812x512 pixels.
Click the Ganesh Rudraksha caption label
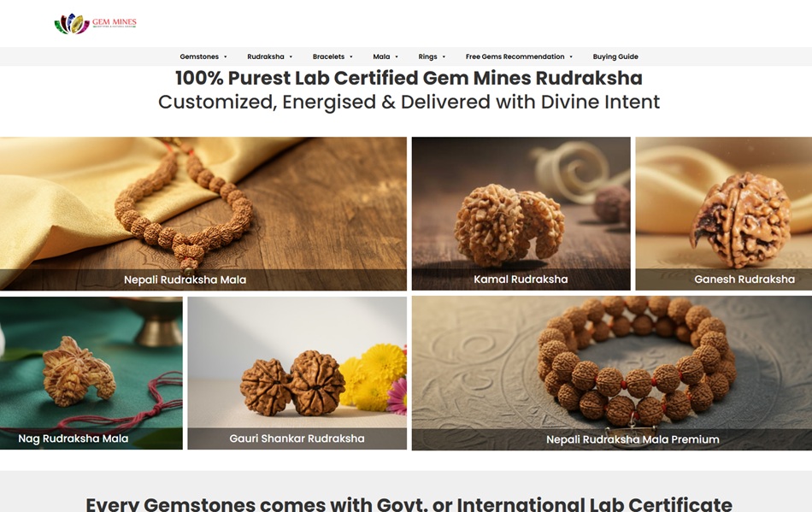point(744,279)
